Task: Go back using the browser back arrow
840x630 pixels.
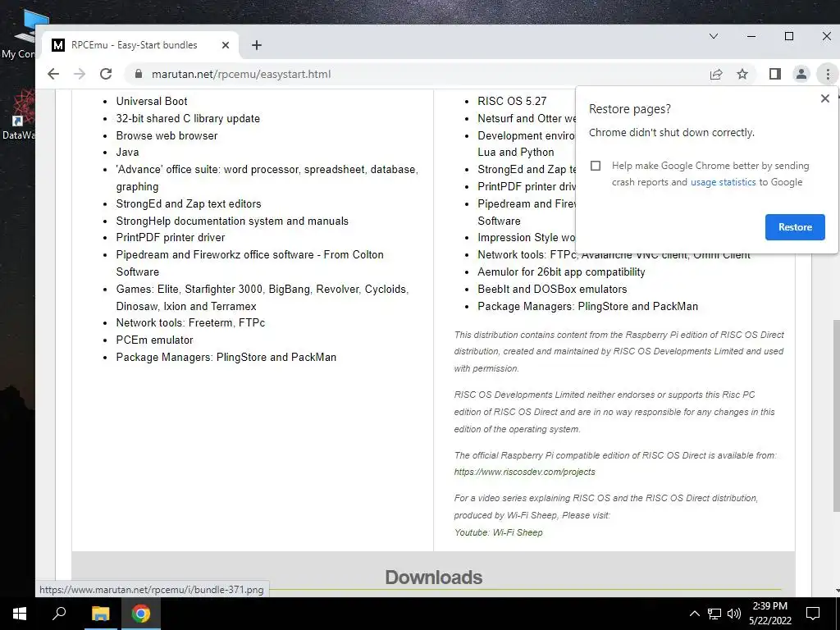Action: click(x=53, y=74)
